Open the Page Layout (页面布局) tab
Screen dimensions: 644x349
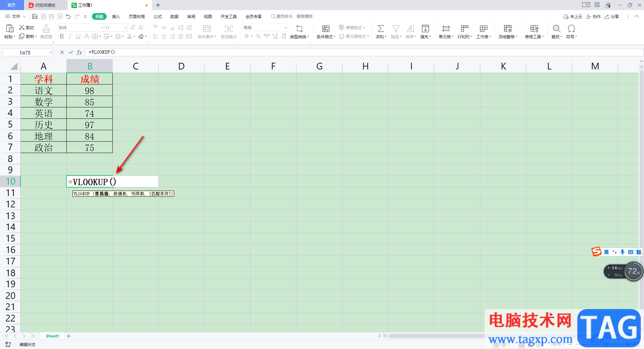click(x=137, y=16)
